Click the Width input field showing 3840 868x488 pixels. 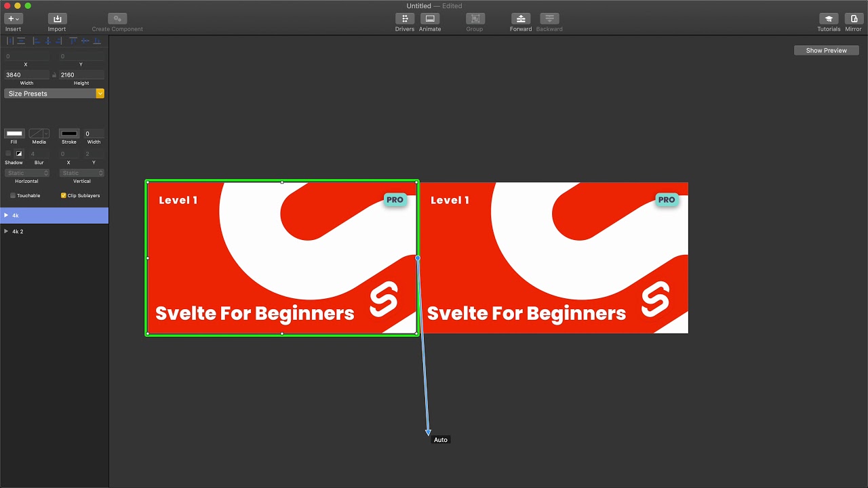point(26,75)
